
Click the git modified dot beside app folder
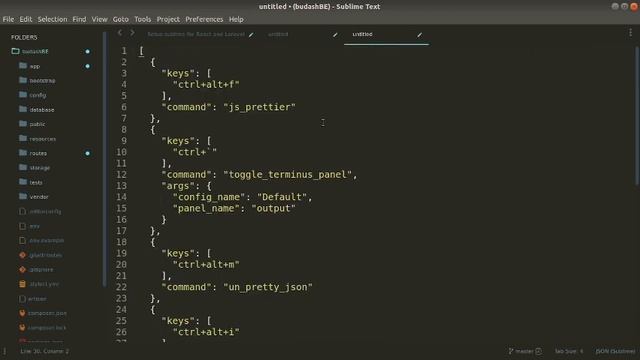pos(87,66)
